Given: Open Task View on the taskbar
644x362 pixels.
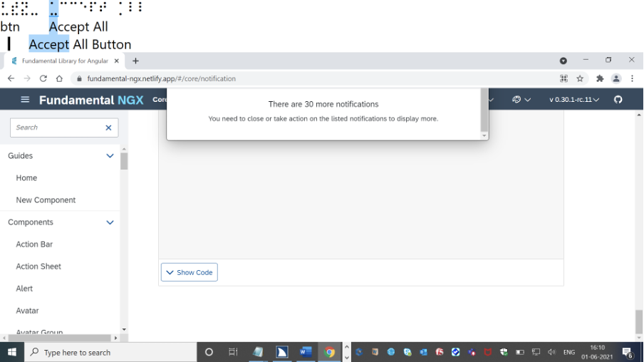Looking at the screenshot, I should click(x=233, y=352).
